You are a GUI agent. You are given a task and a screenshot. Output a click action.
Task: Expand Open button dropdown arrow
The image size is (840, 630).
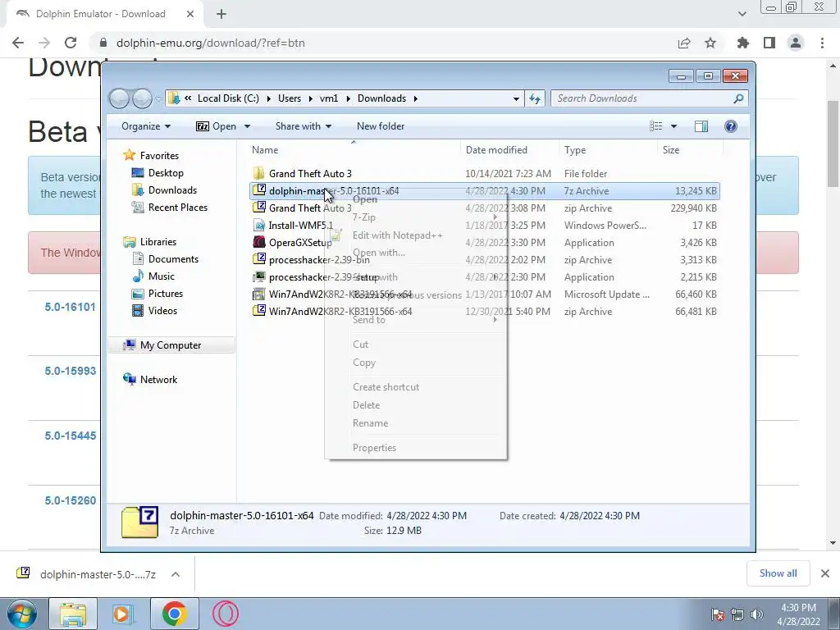(247, 126)
